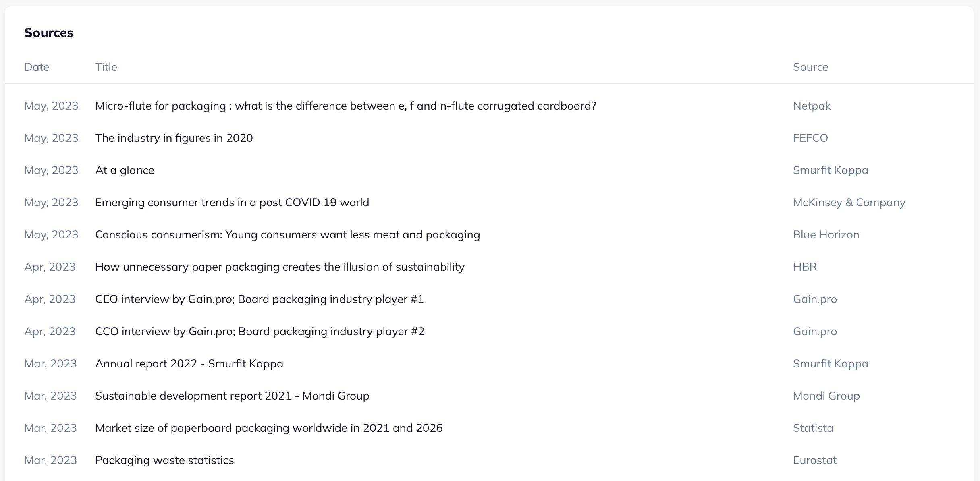980x481 pixels.
Task: Open CEO interview industry player #1
Action: pyautogui.click(x=259, y=299)
